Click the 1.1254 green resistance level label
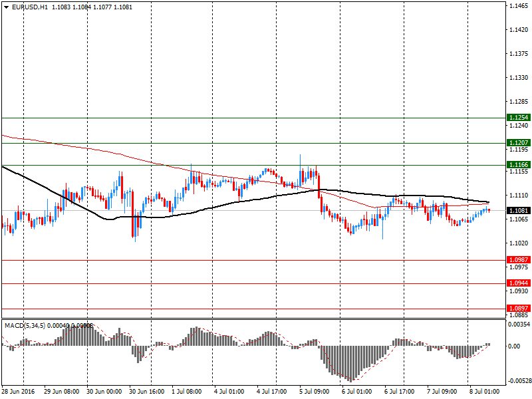The height and width of the screenshot is (399, 532). (x=519, y=118)
